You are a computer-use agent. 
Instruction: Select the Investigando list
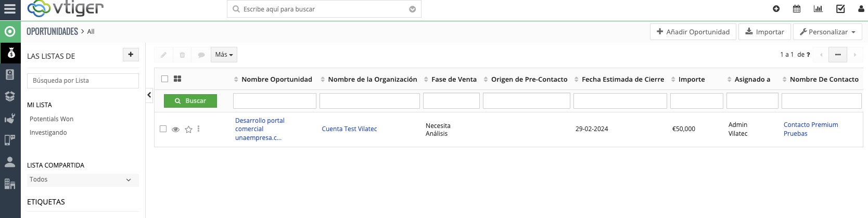(x=48, y=133)
